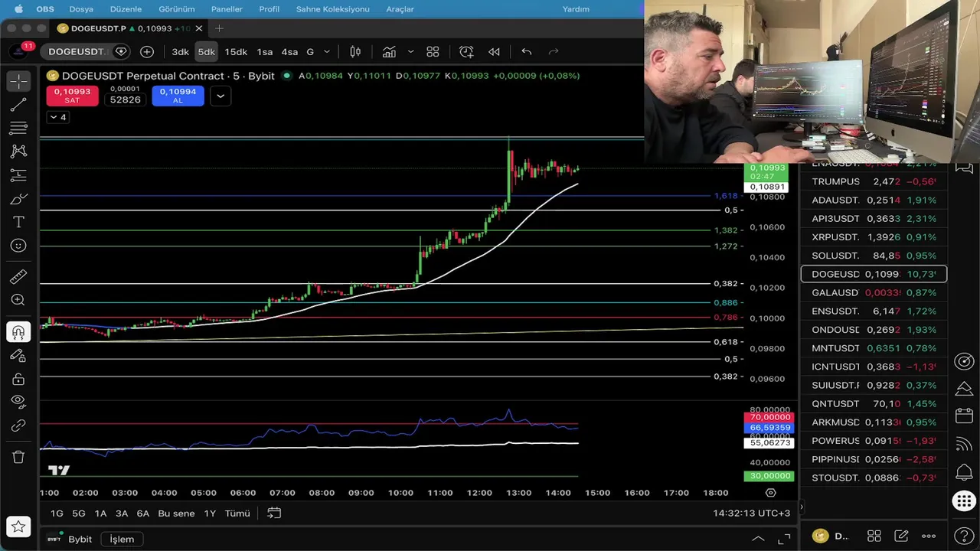Set date range to Tümü
This screenshot has height=551, width=980.
click(237, 514)
